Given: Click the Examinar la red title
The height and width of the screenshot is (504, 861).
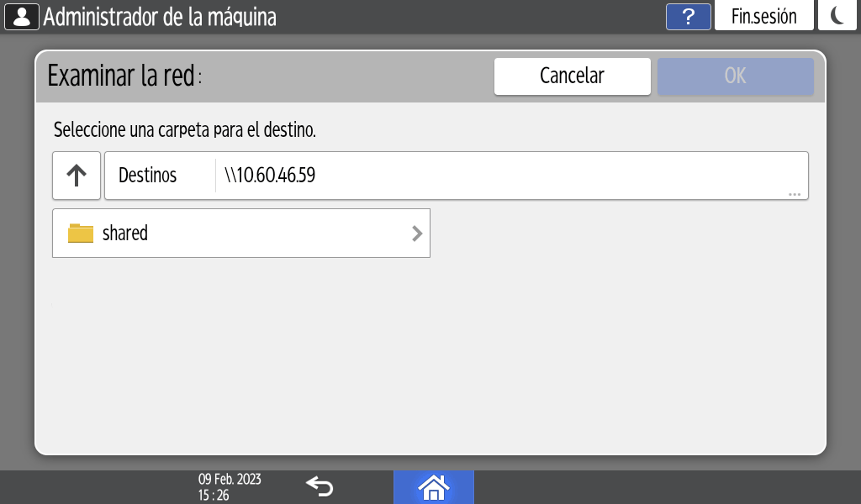Looking at the screenshot, I should (x=124, y=76).
